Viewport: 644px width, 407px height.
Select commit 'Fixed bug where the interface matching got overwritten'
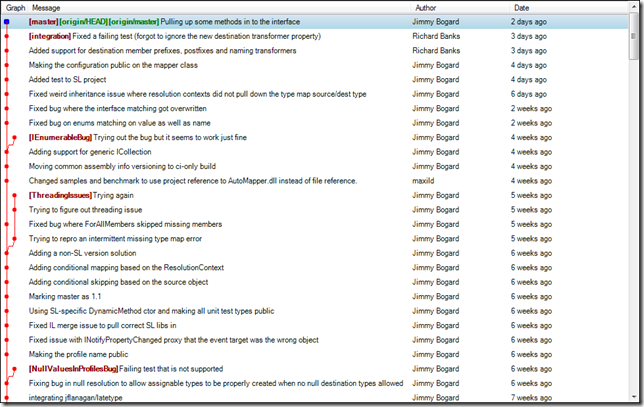(x=117, y=108)
